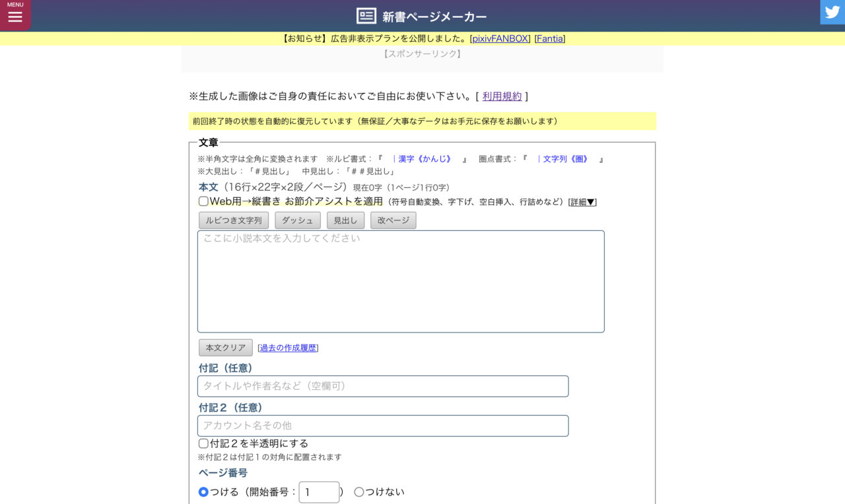Open the 過去の作成履歴 history link

288,347
